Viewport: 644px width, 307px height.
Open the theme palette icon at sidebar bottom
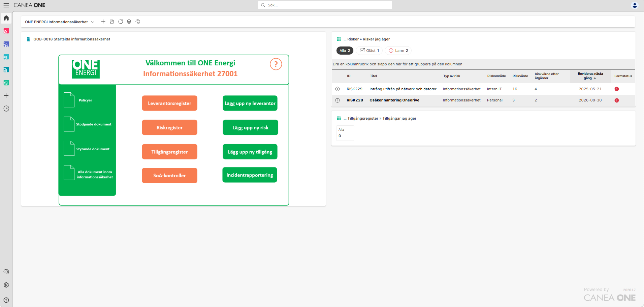(x=6, y=272)
